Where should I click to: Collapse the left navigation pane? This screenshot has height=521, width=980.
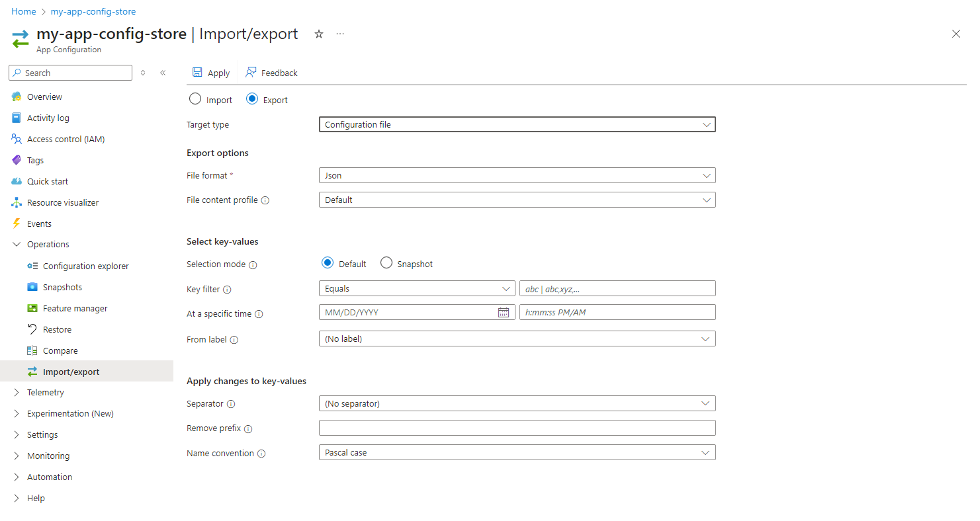[163, 73]
